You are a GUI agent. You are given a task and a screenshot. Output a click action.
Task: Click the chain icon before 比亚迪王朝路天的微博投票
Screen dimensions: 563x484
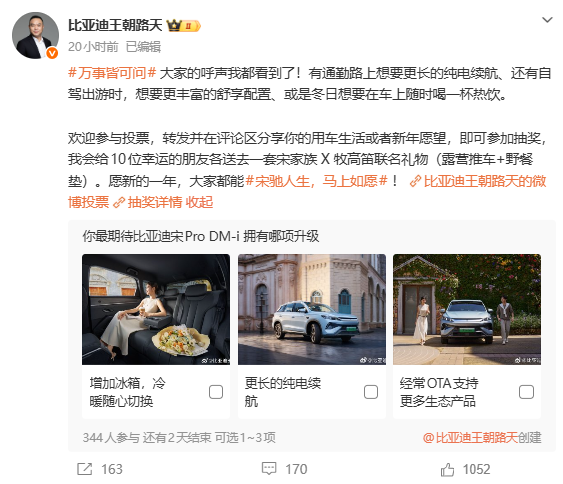click(x=415, y=181)
